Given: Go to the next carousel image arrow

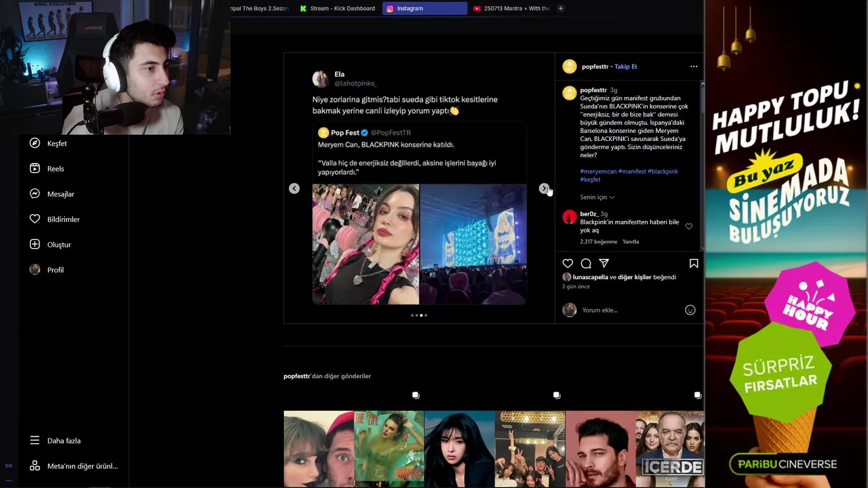Looking at the screenshot, I should 544,188.
